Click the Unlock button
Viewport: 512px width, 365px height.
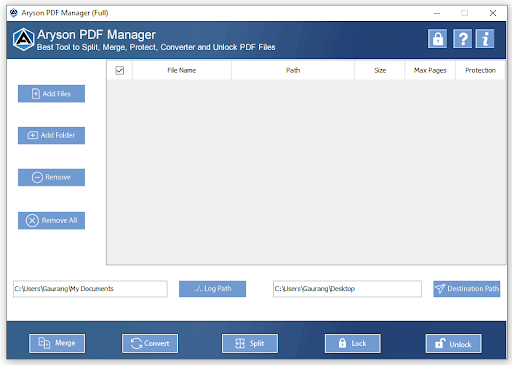tap(453, 343)
